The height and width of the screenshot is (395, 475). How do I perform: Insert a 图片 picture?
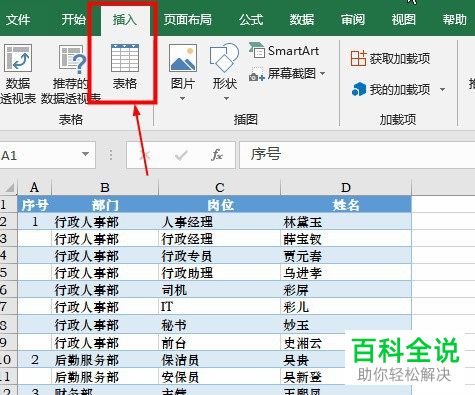pos(183,67)
